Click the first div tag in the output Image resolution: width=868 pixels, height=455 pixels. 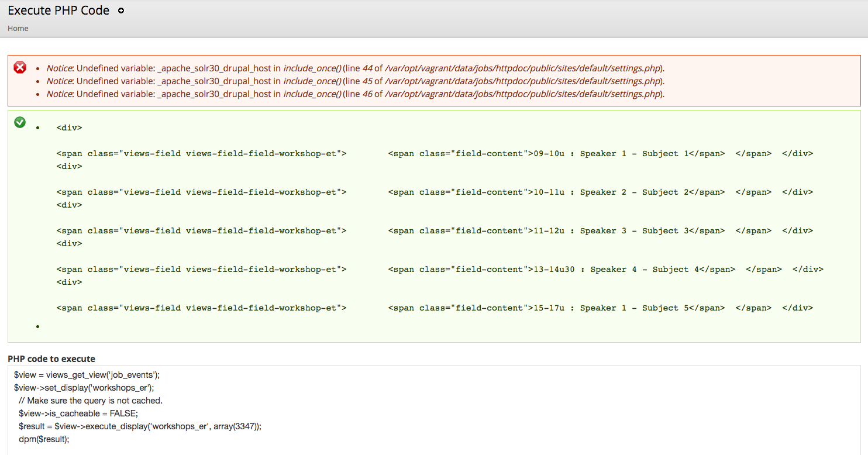pyautogui.click(x=68, y=127)
